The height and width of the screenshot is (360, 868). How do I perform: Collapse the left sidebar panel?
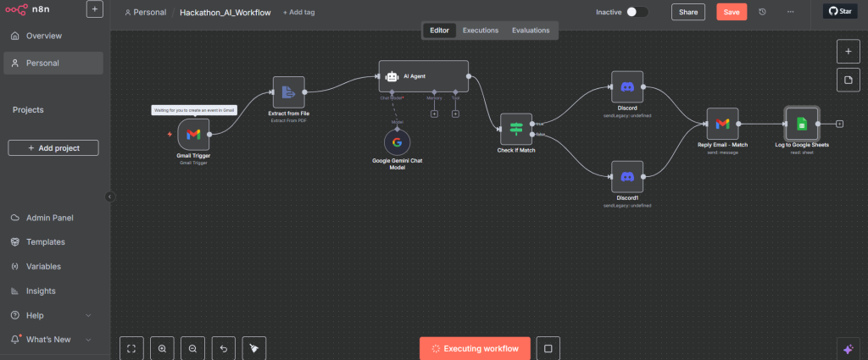109,197
